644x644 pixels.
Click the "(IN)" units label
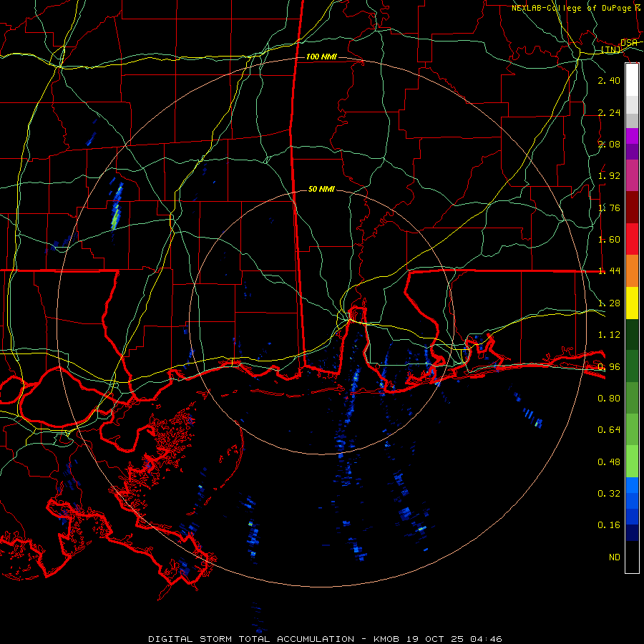click(x=611, y=49)
